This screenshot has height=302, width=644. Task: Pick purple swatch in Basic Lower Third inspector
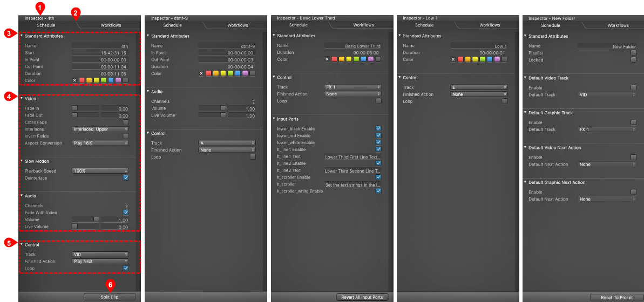[371, 59]
